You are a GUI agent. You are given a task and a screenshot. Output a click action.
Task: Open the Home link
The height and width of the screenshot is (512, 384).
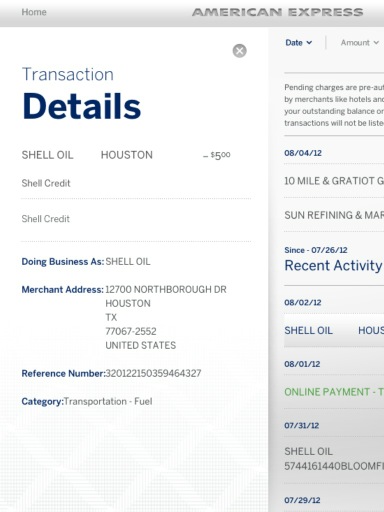34,12
